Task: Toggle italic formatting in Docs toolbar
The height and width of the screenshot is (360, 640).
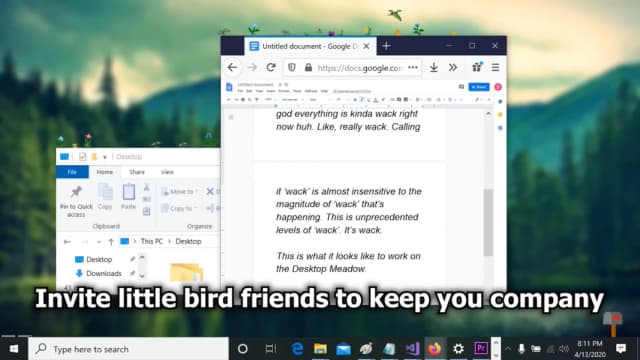Action: [x=362, y=99]
